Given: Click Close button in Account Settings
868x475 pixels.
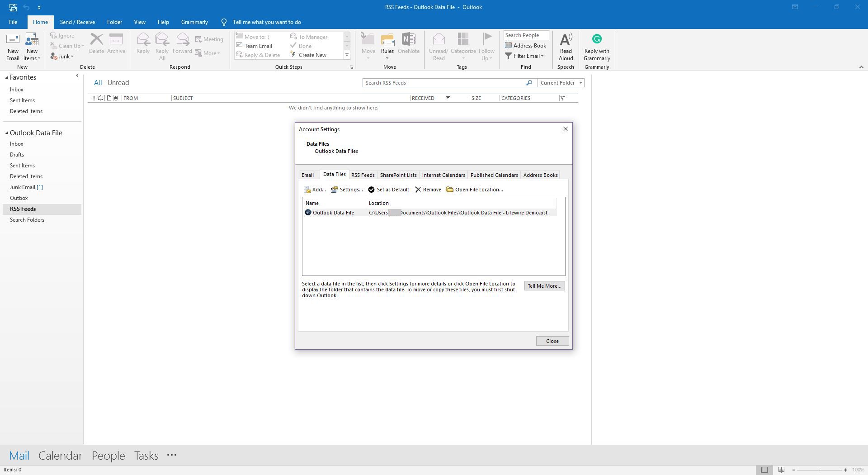Looking at the screenshot, I should point(552,341).
